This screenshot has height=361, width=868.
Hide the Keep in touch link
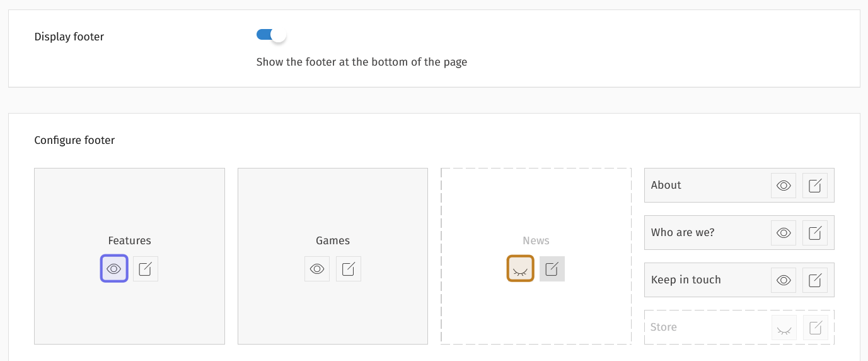point(784,280)
